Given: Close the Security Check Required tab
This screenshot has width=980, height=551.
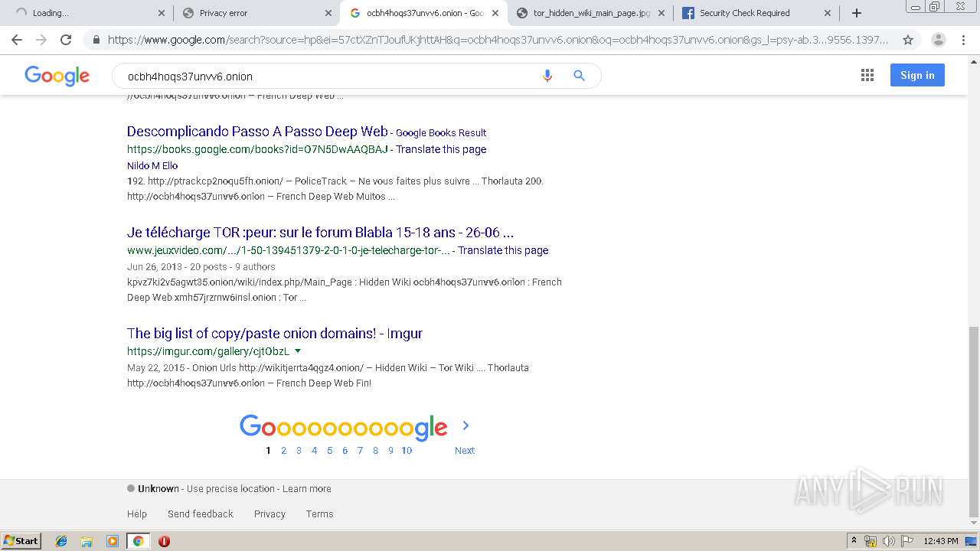Looking at the screenshot, I should [x=828, y=13].
